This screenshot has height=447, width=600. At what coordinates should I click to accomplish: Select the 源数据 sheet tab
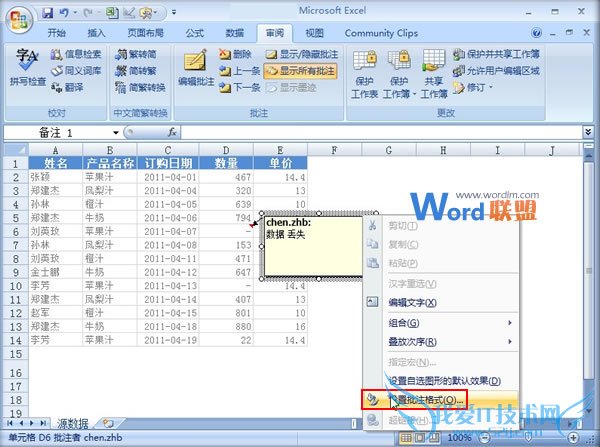point(73,423)
